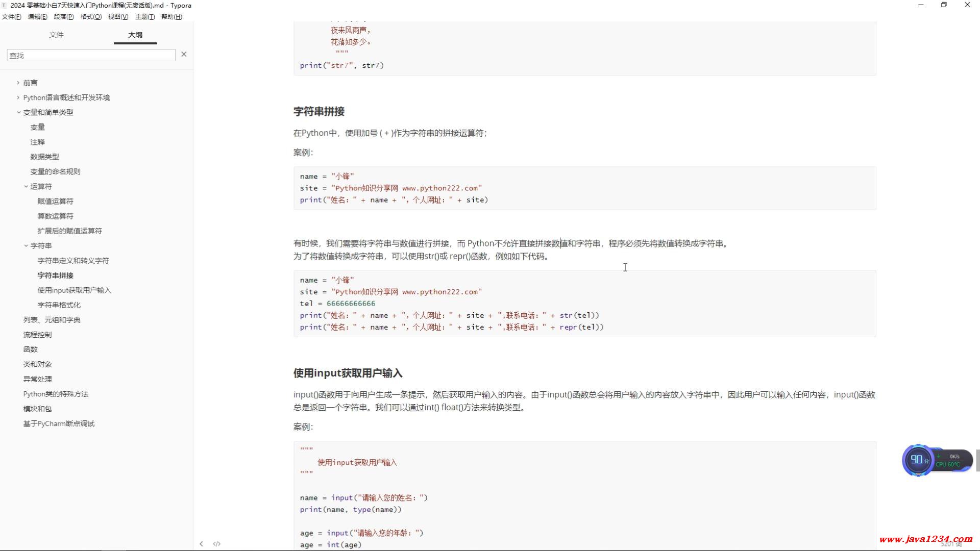Open the 主题(T) menu
Image resolution: width=980 pixels, height=551 pixels.
click(145, 17)
